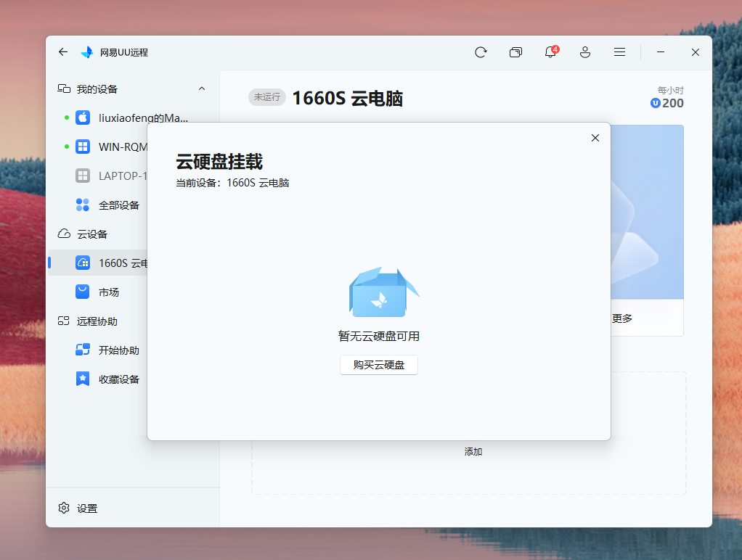This screenshot has width=742, height=560.
Task: Click the 网易UU远程 logo icon
Action: coord(87,52)
